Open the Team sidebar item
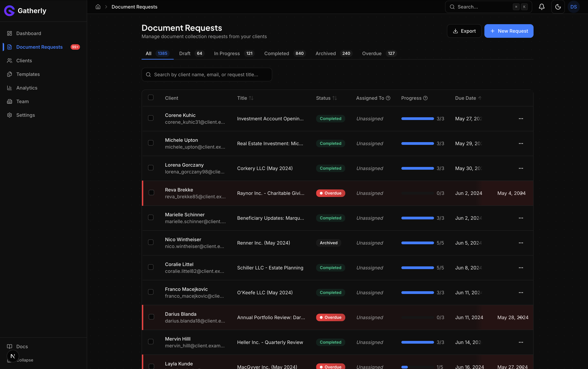The width and height of the screenshot is (588, 369). (x=22, y=101)
